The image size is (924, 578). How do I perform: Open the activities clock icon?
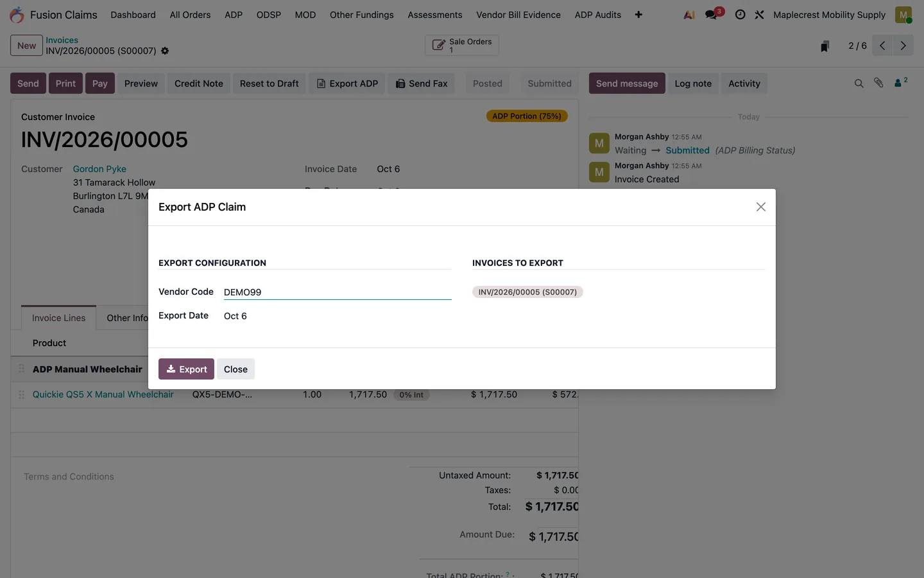(x=740, y=15)
